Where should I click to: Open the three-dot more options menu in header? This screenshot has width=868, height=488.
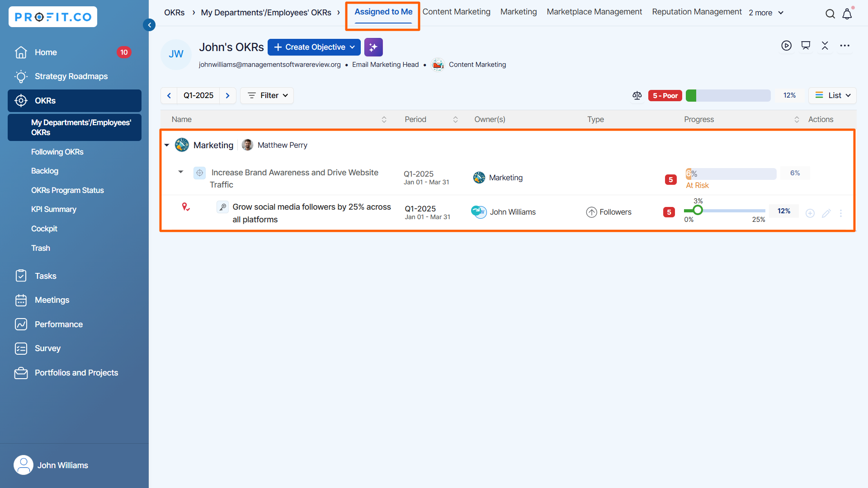pyautogui.click(x=844, y=46)
